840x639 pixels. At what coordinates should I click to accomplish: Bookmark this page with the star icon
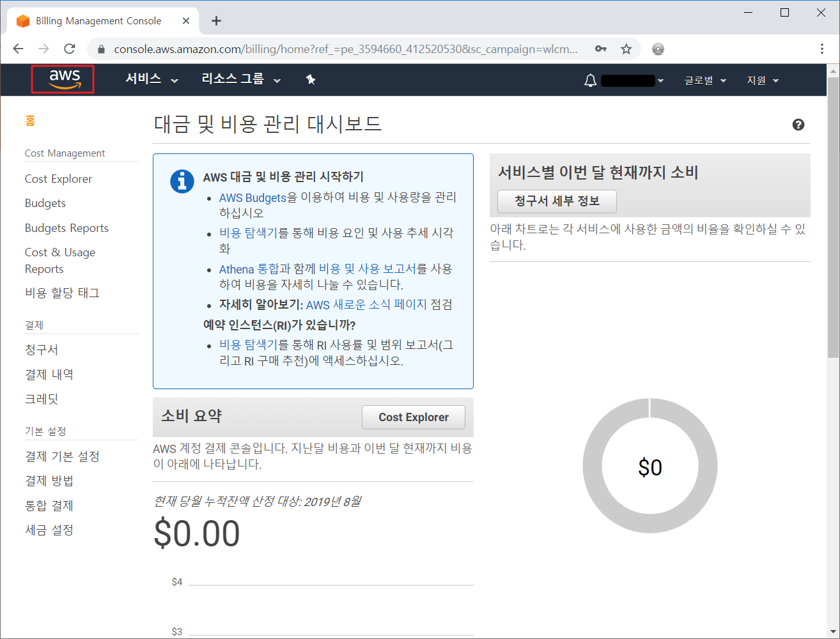[626, 49]
